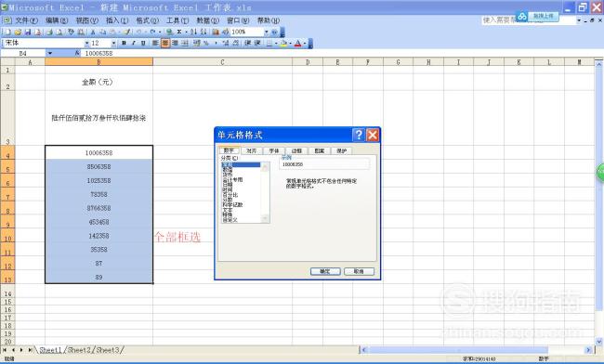Click the Open file icon
Viewport: 604px width, 364px height.
point(18,32)
